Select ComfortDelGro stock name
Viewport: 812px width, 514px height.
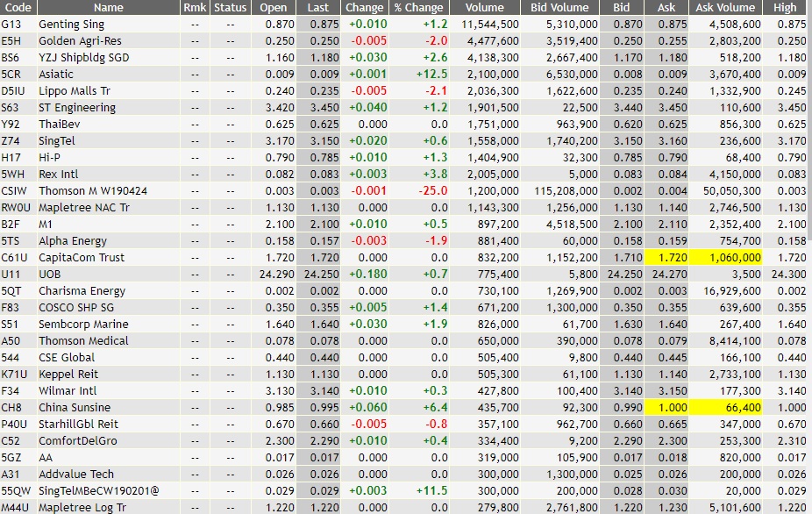click(x=78, y=440)
